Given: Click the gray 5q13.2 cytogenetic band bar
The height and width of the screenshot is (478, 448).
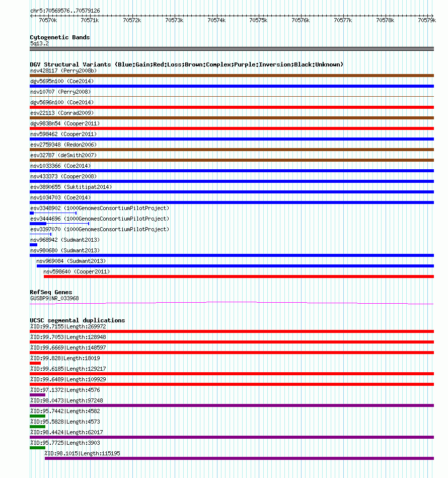Looking at the screenshot, I should [232, 49].
